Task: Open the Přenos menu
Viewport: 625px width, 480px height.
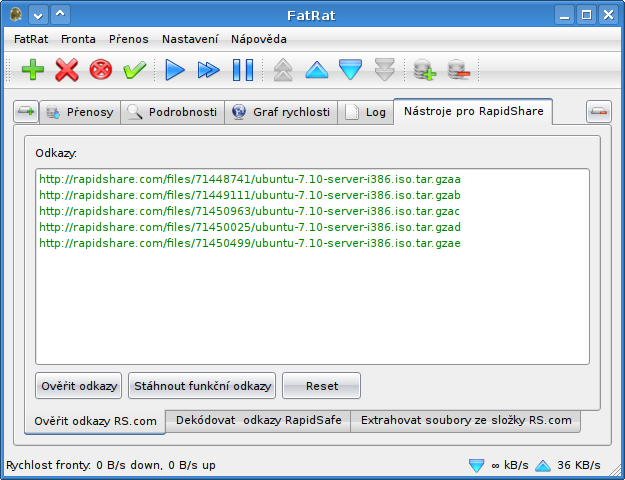Action: click(x=129, y=39)
